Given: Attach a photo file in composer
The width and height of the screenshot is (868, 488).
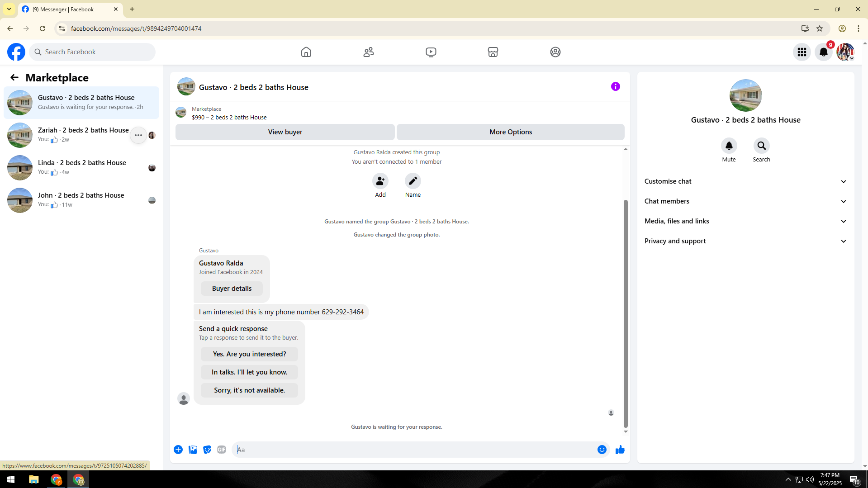Looking at the screenshot, I should 193,450.
